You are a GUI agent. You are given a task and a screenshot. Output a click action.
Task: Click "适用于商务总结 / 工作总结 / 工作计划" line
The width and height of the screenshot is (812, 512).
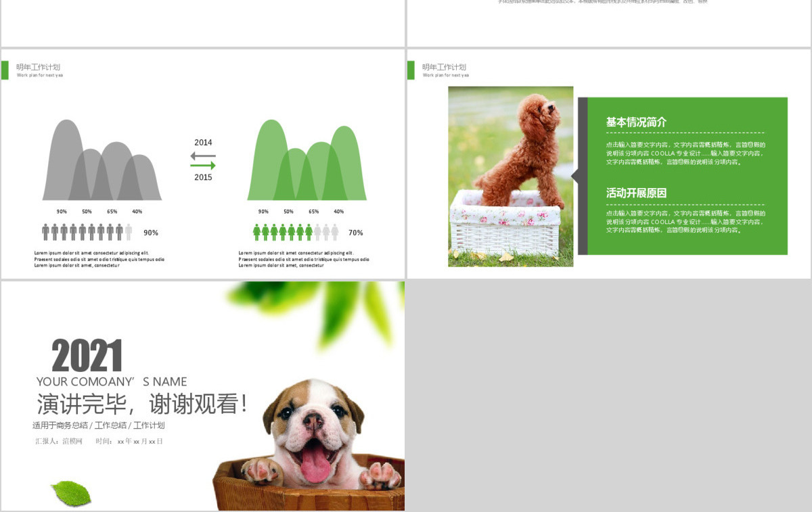coord(99,425)
